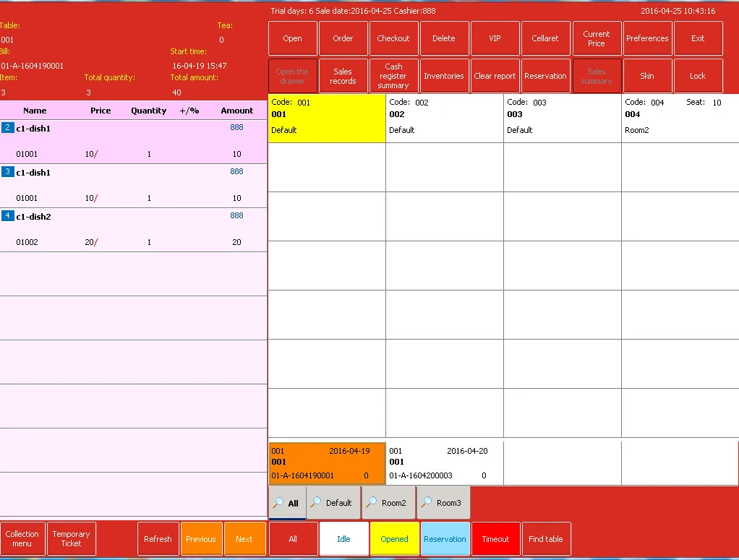Switch to the Room2 tab
The image size is (739, 560).
pos(388,502)
